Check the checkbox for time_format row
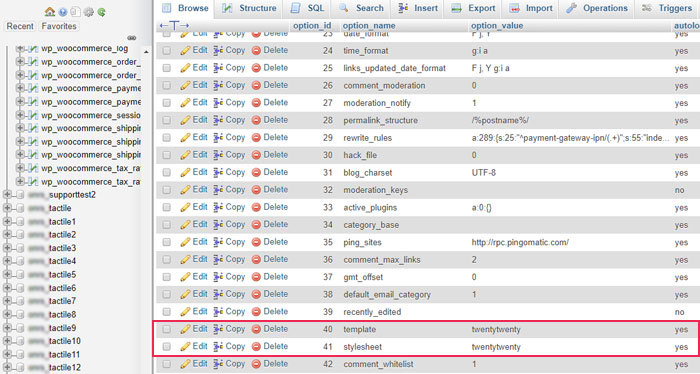Image resolution: width=700 pixels, height=374 pixels. [x=167, y=50]
